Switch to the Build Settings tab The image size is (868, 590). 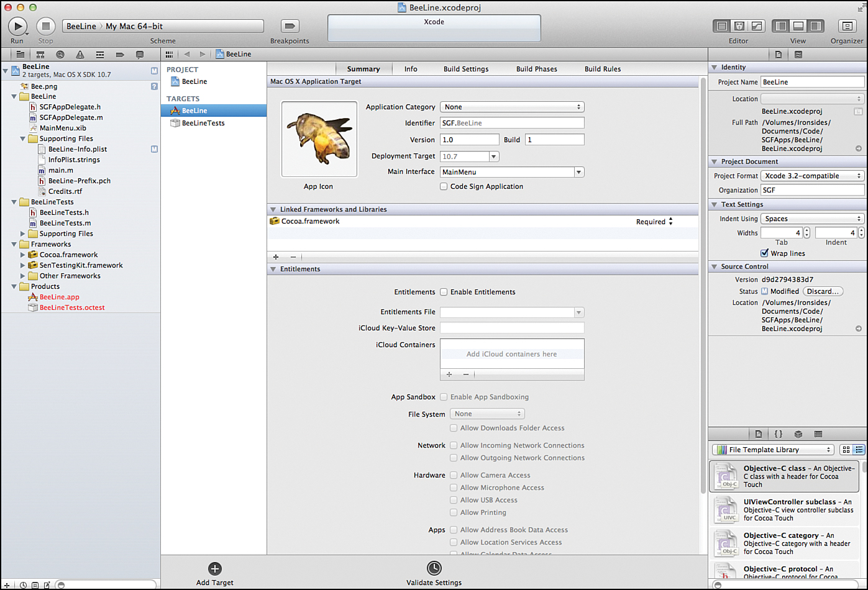pos(466,69)
